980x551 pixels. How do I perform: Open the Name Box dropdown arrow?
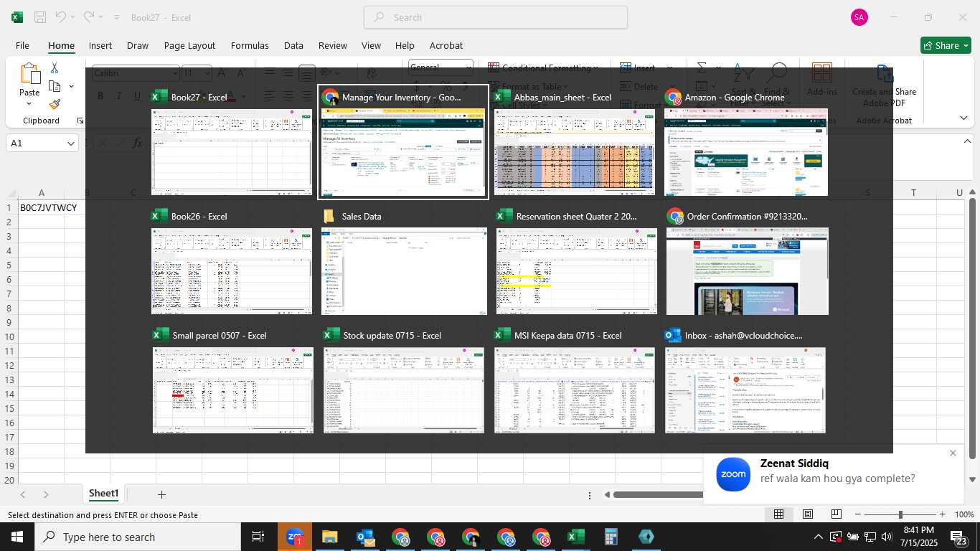pos(71,143)
